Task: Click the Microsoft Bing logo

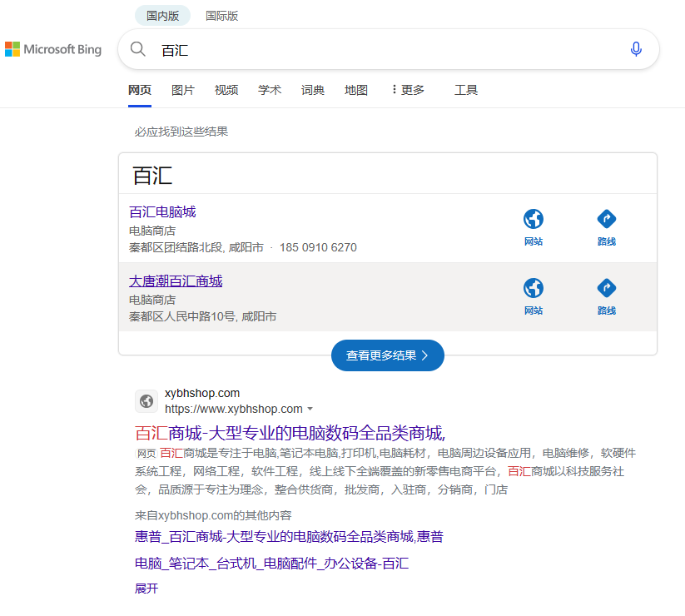Action: [53, 49]
